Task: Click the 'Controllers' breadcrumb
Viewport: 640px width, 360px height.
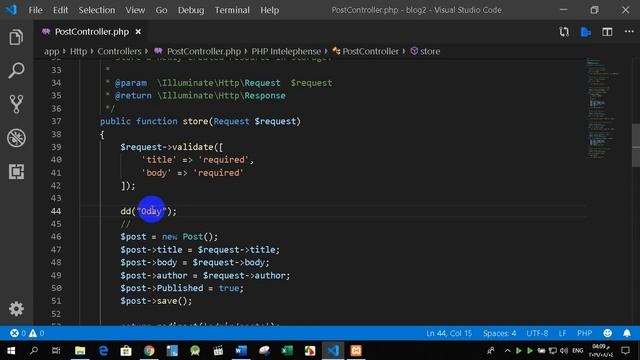Action: 119,51
